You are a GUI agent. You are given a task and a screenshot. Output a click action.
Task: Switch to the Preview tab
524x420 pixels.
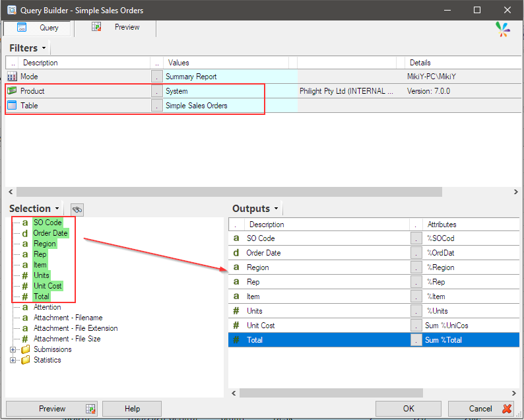click(x=115, y=28)
